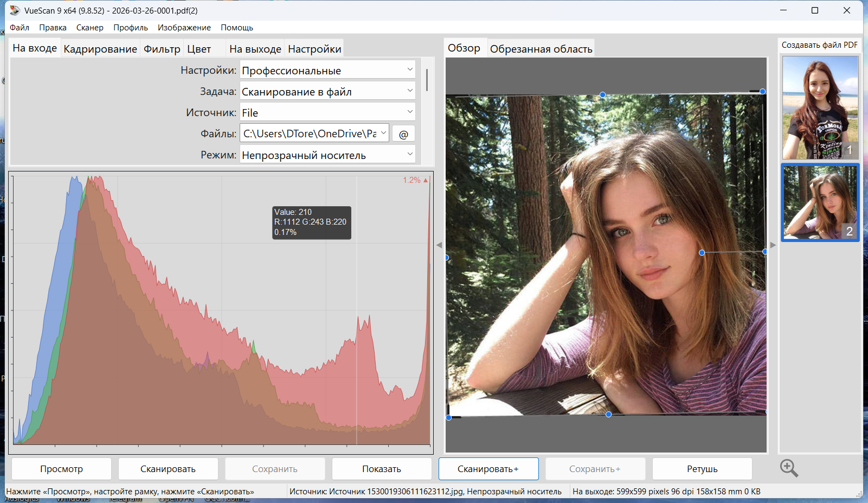Click the Ретушь button

coord(702,469)
